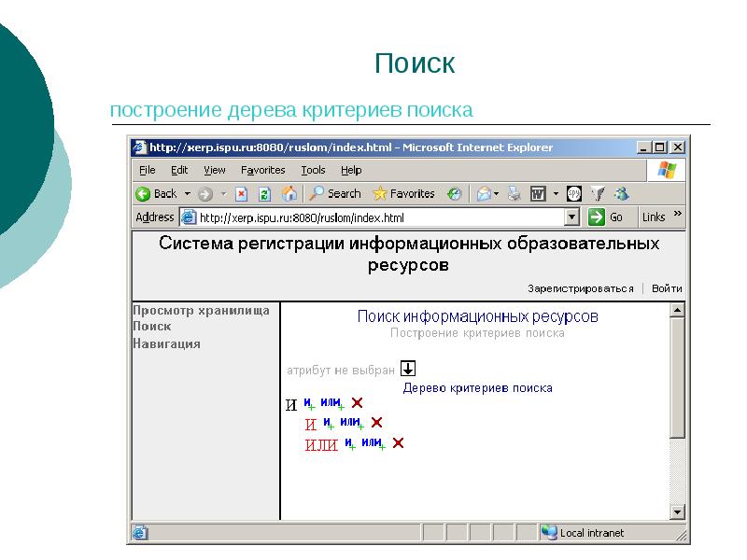Add И child to the ИЛИ node

point(349,443)
